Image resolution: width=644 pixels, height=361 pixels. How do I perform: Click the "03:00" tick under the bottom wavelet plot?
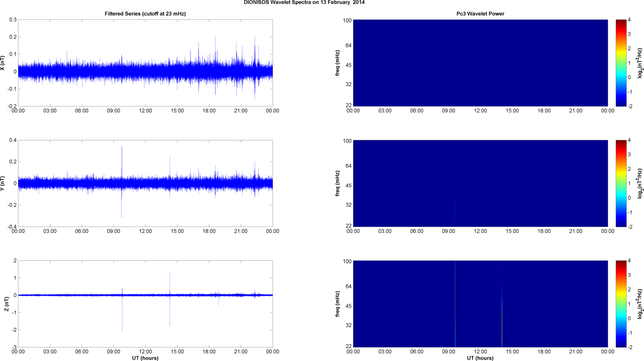(385, 352)
